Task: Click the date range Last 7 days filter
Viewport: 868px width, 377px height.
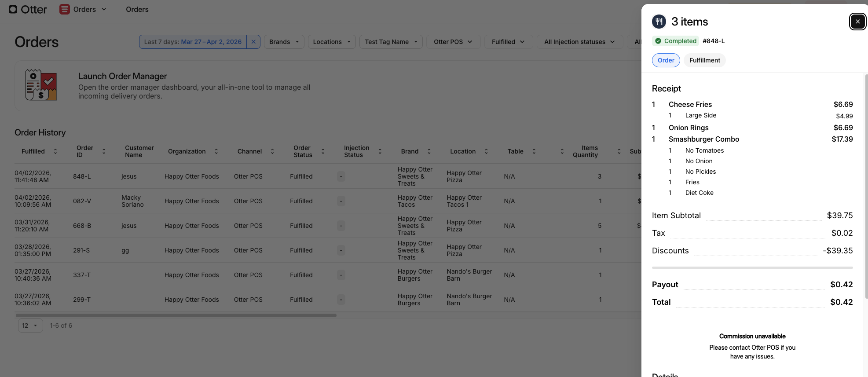Action: (x=193, y=42)
